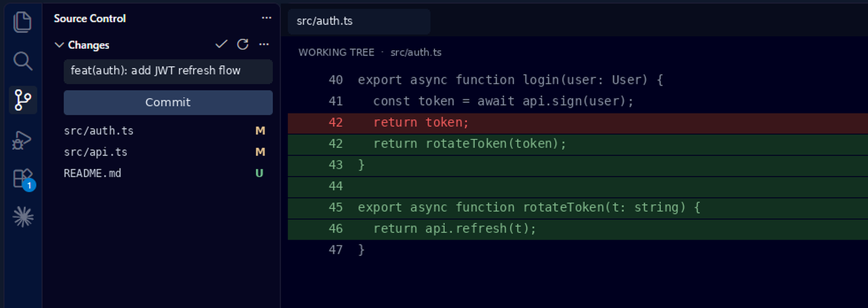Open more actions in Changes header
868x308 pixels.
(264, 44)
